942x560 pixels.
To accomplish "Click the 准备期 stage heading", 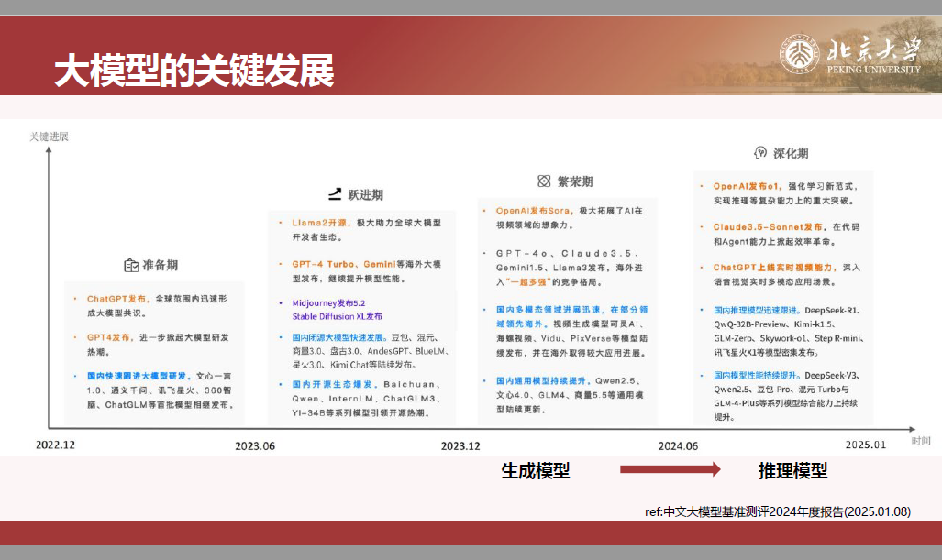I will (160, 265).
